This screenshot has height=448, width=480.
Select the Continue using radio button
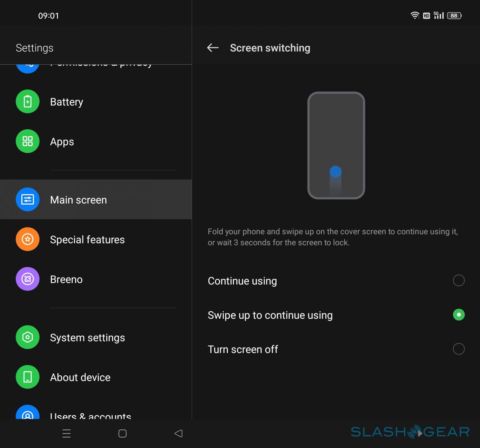[x=459, y=280]
